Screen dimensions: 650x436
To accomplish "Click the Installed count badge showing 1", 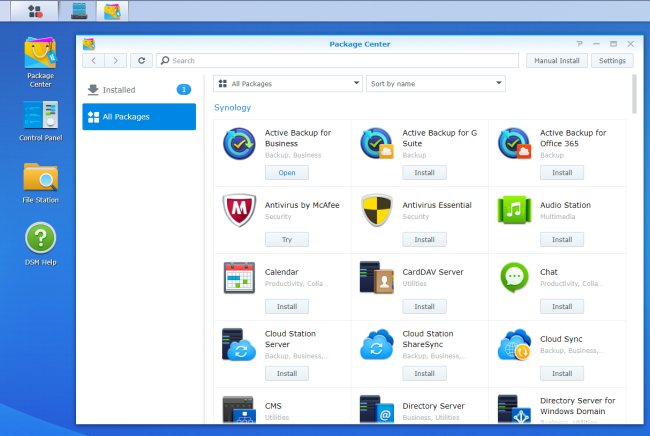I will tap(184, 89).
